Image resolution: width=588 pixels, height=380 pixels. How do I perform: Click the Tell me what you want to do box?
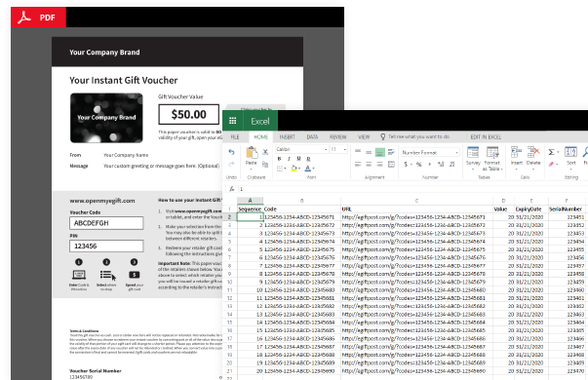pos(414,136)
